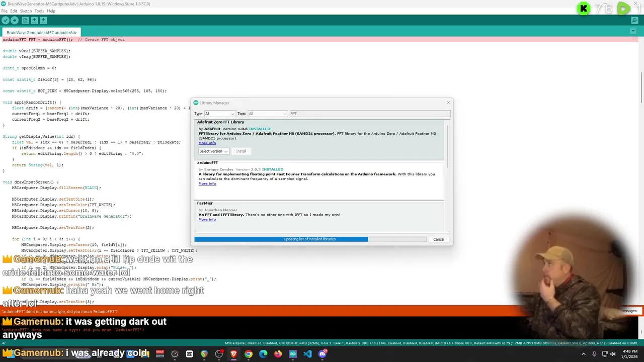
Task: Click the HOT_PINK constant definition line
Action: click(85, 91)
